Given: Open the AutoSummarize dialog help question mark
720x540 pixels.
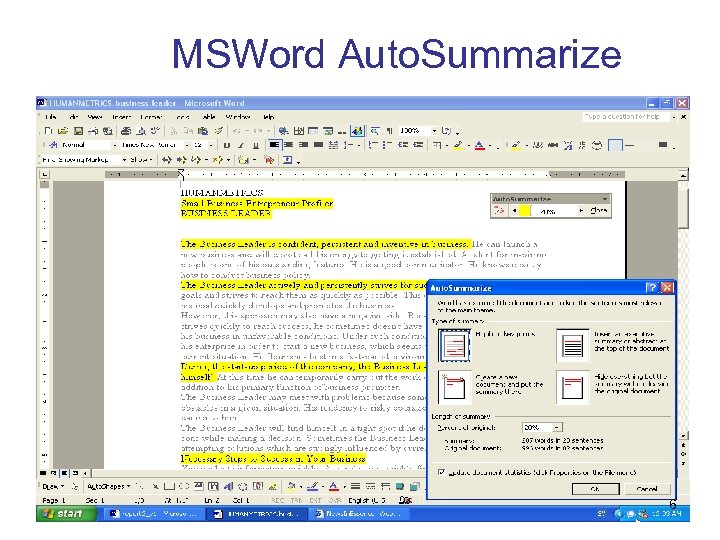Looking at the screenshot, I should (651, 288).
